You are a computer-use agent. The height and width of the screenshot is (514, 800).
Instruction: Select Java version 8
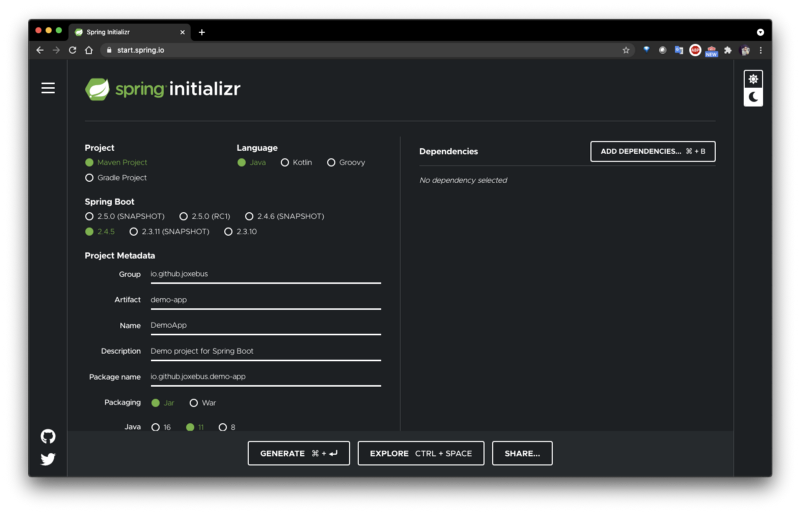click(x=227, y=427)
